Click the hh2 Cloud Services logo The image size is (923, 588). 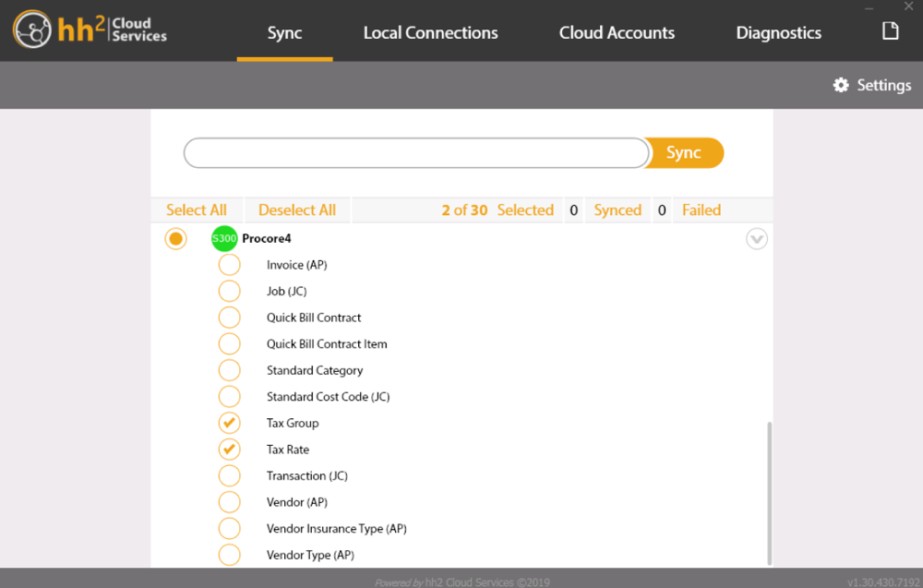[x=90, y=30]
